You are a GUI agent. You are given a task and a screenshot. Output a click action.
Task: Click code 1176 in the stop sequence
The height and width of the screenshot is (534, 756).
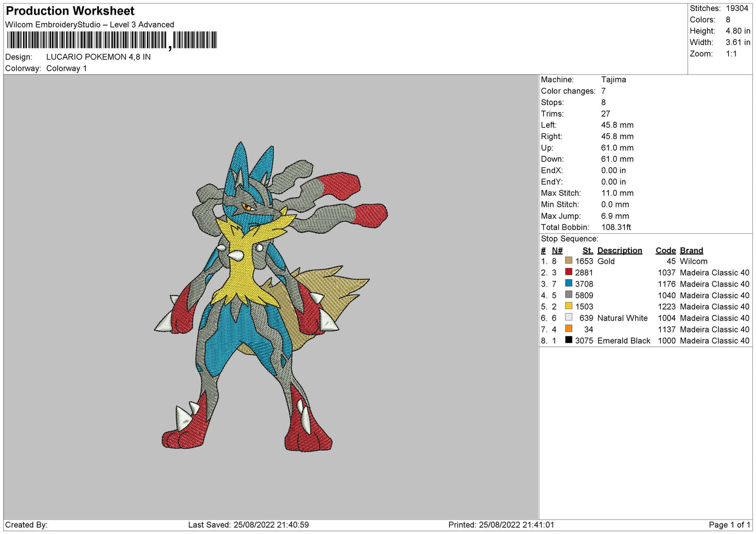point(667,285)
